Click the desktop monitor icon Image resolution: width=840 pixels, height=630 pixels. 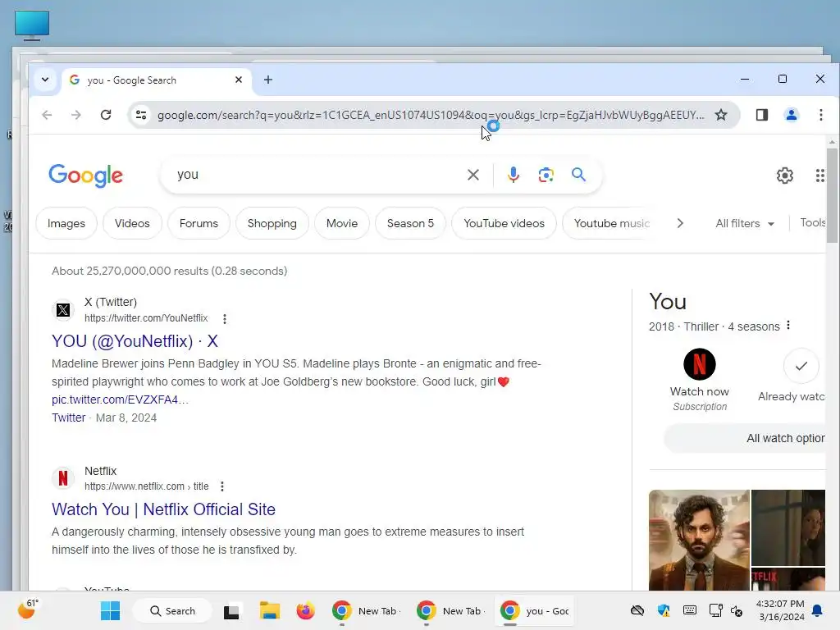point(32,25)
